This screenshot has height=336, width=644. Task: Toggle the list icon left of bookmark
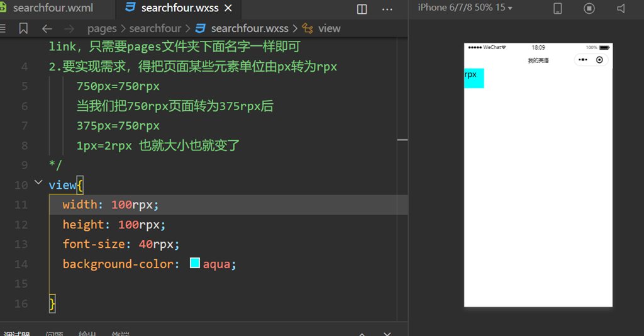coord(3,28)
